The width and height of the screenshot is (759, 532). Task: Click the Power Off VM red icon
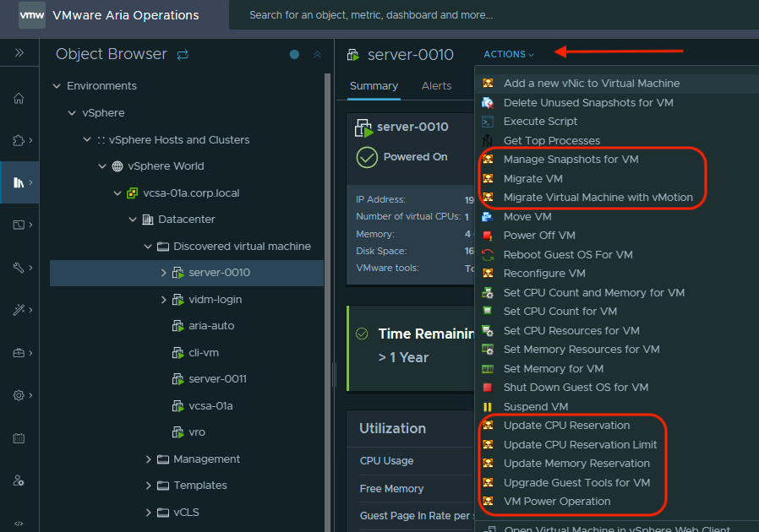(488, 236)
